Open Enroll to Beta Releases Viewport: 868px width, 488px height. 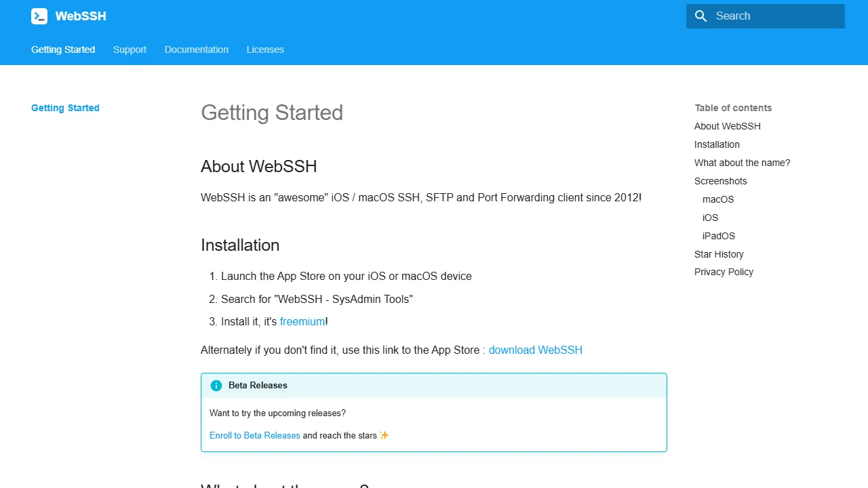254,435
